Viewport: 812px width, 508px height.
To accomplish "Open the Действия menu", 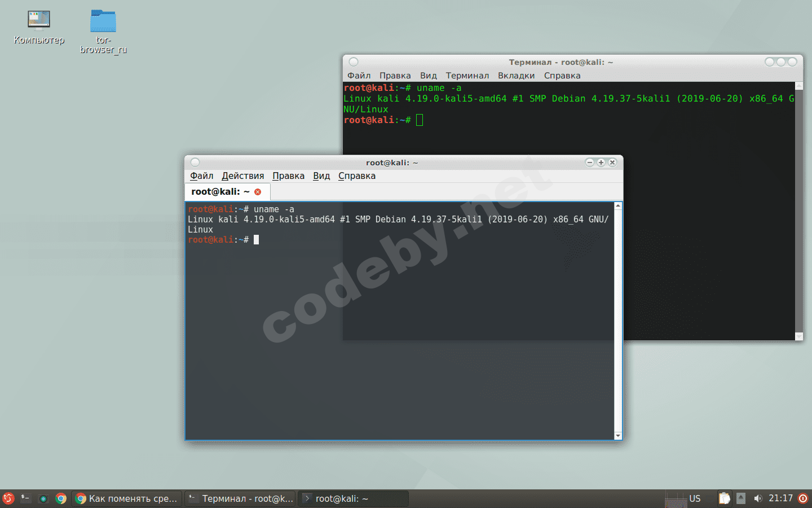I will [x=242, y=176].
